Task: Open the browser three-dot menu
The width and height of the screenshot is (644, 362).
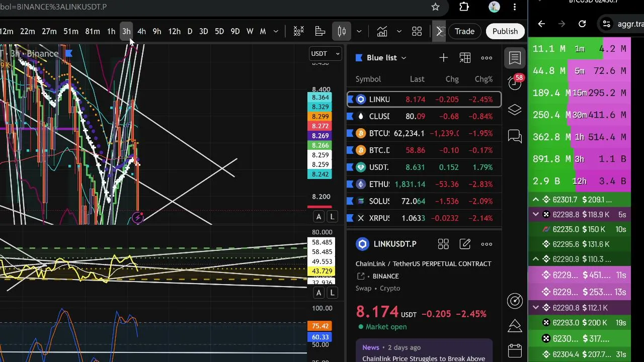Action: (x=515, y=7)
